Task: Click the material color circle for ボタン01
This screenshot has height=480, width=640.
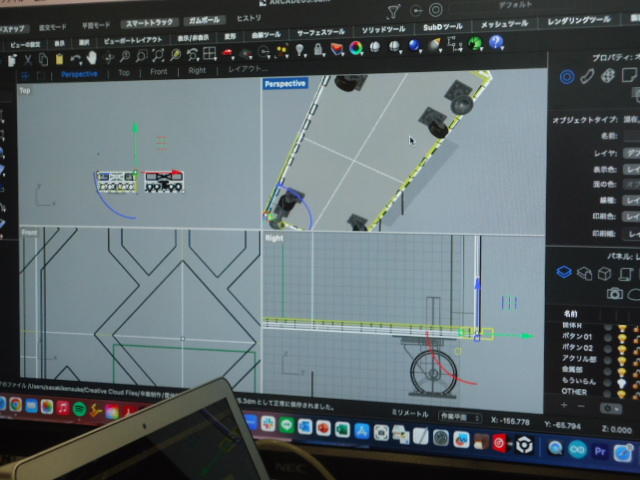Action: click(x=608, y=338)
